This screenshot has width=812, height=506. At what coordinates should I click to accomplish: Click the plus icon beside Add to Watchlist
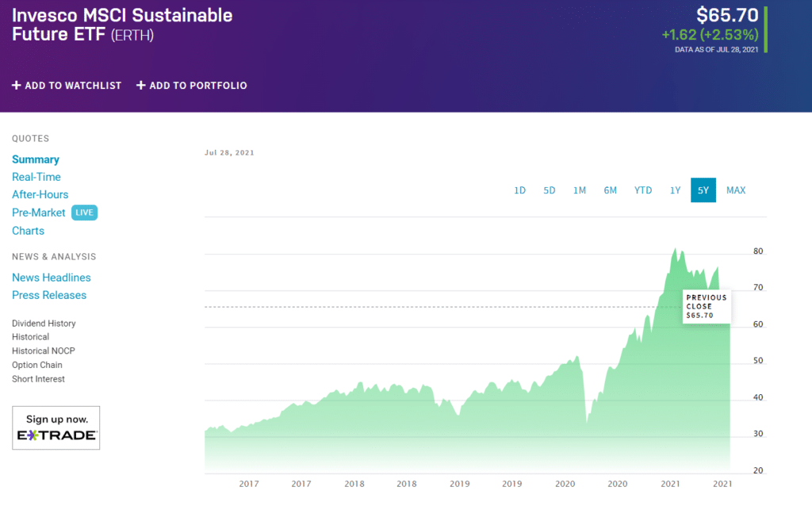17,86
